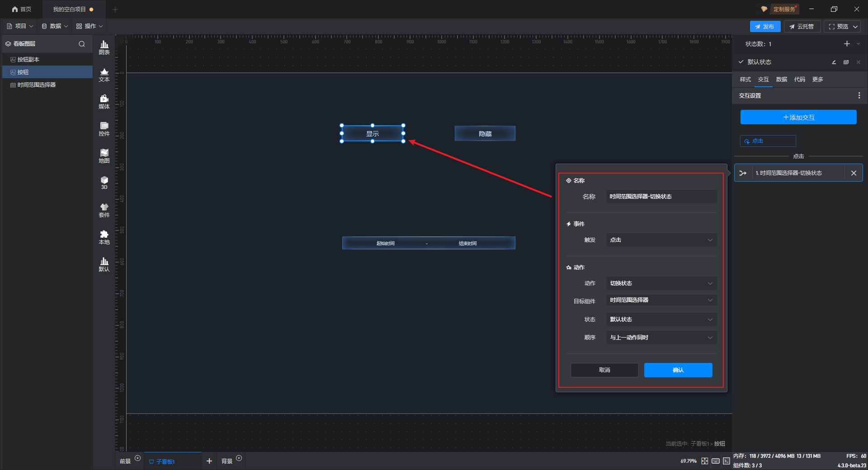Expand the 目标组件 target component dropdown
868x470 pixels.
coord(661,300)
